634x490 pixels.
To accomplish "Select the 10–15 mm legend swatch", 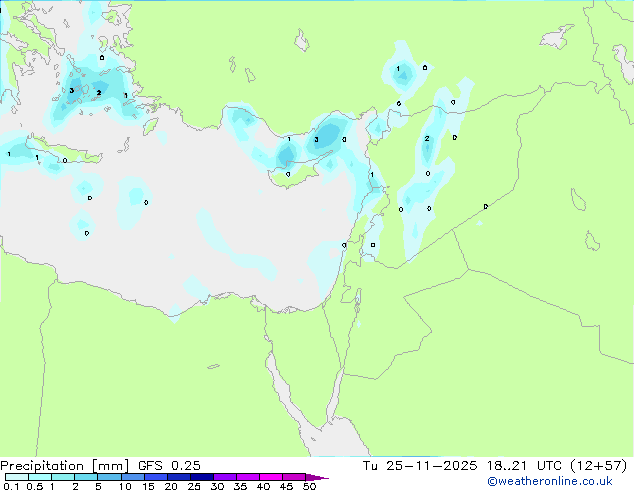I will [x=133, y=477].
